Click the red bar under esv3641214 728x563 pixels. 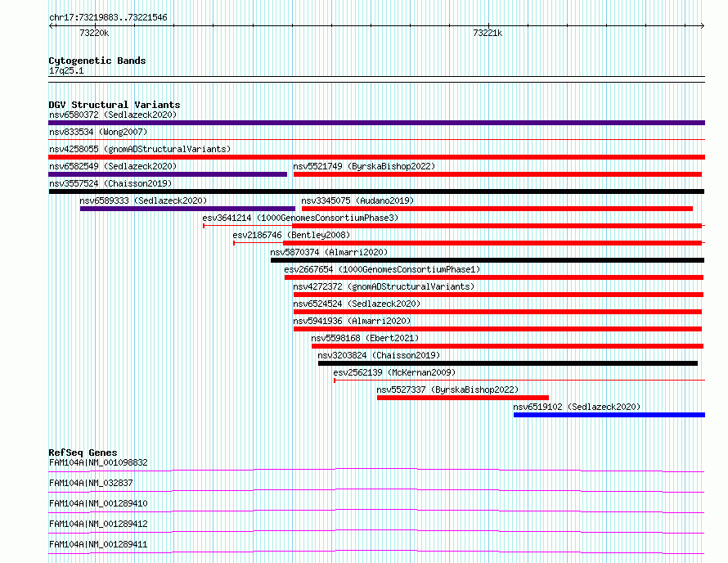pos(497,226)
